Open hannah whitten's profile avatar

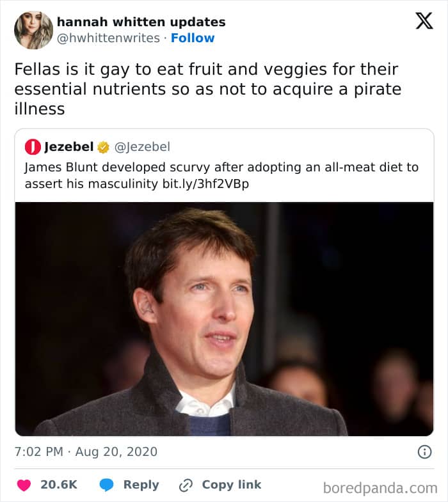(33, 30)
